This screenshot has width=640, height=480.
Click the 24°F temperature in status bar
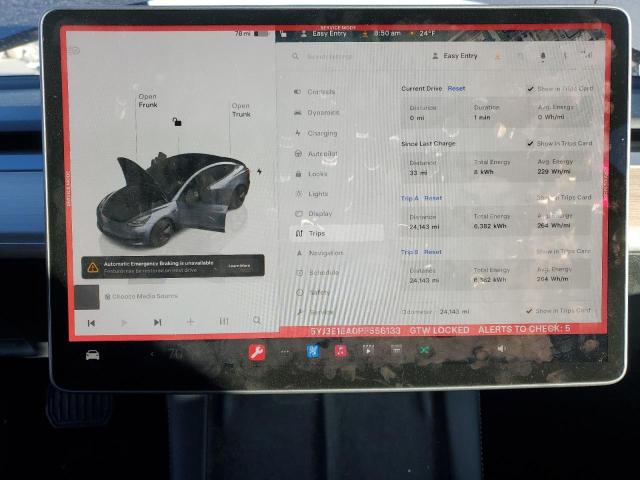427,33
